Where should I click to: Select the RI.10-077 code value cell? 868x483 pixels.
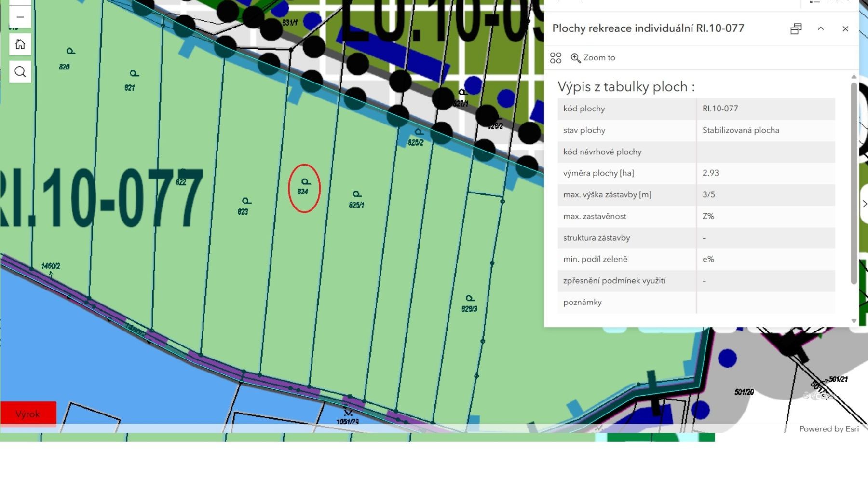pos(720,109)
